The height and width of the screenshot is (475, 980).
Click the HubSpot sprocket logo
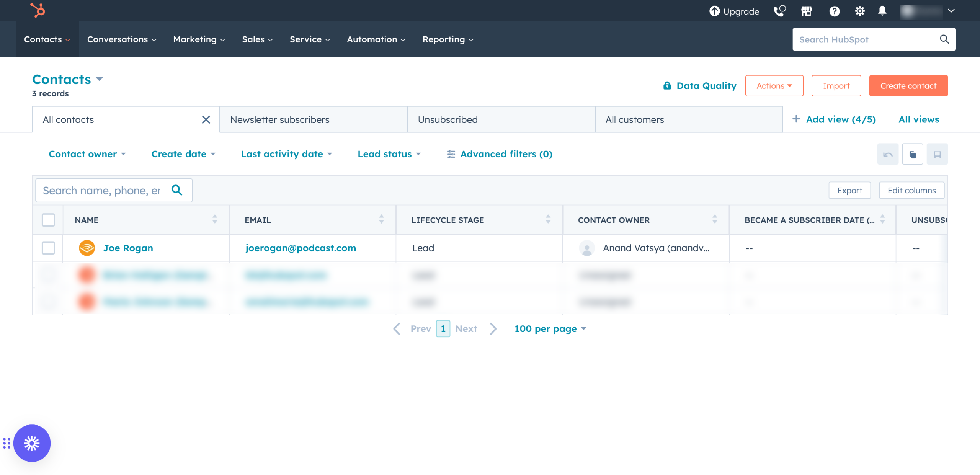38,10
